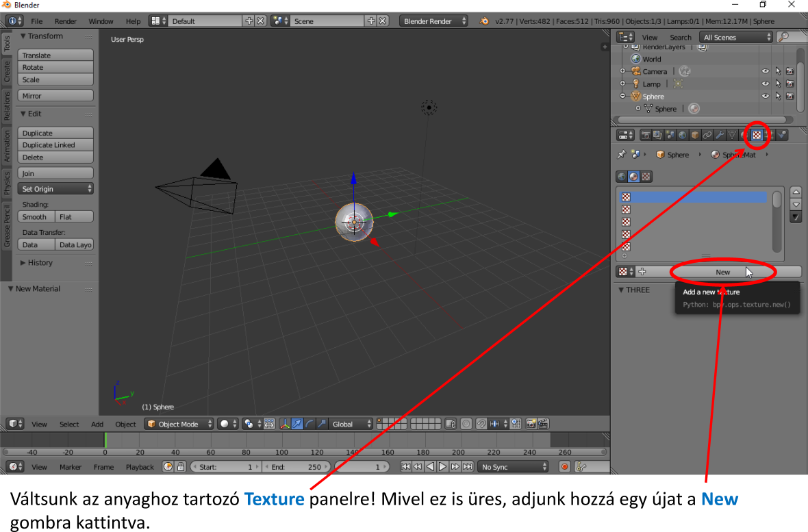Open the Blender Render engine dropdown

point(434,21)
